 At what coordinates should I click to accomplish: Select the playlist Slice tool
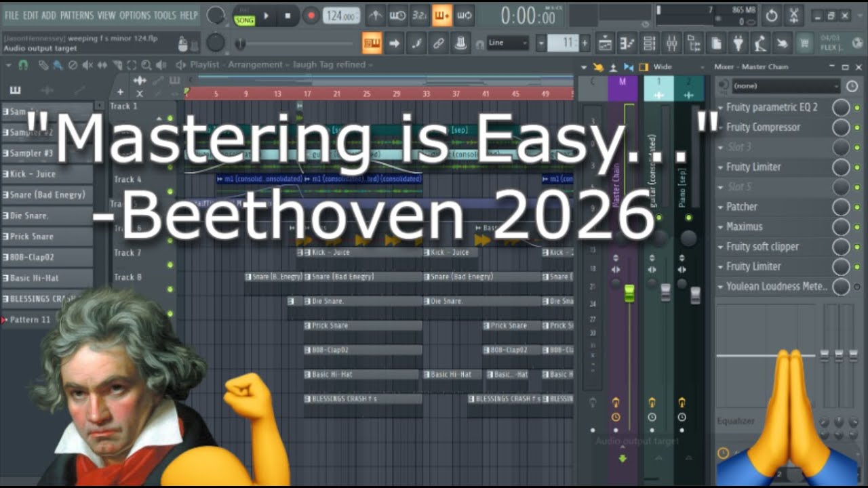pyautogui.click(x=117, y=65)
